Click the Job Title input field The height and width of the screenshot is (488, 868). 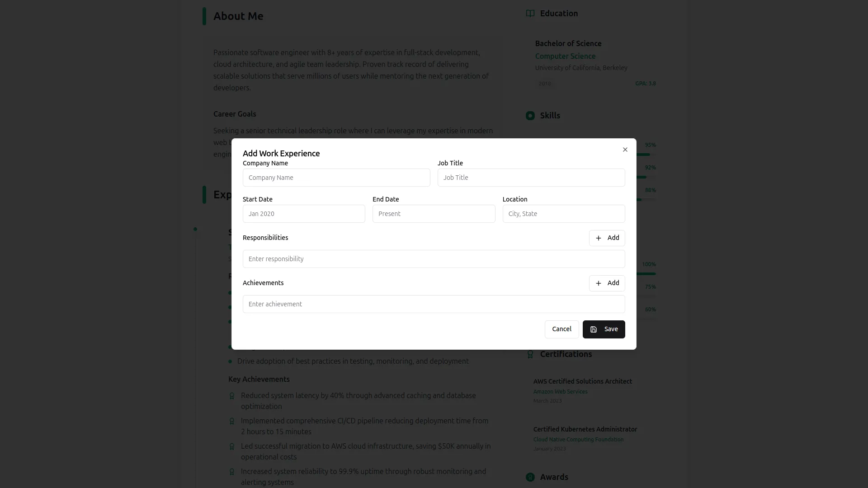point(531,178)
